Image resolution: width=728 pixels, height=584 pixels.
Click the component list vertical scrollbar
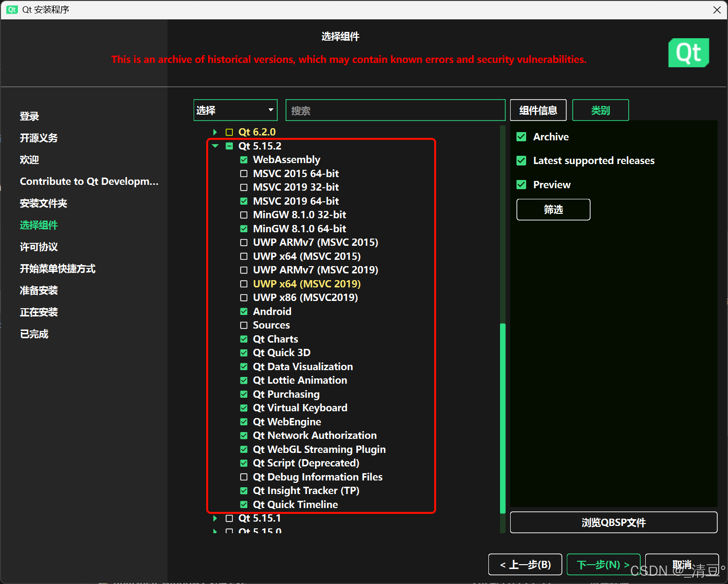(502, 418)
